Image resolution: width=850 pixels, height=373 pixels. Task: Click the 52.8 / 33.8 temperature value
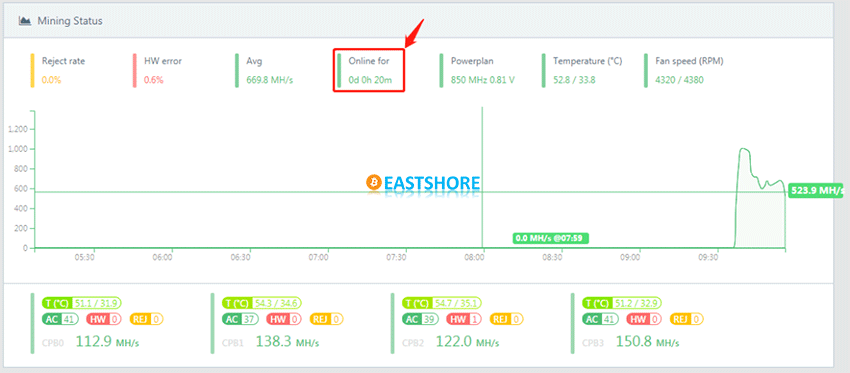pyautogui.click(x=574, y=80)
